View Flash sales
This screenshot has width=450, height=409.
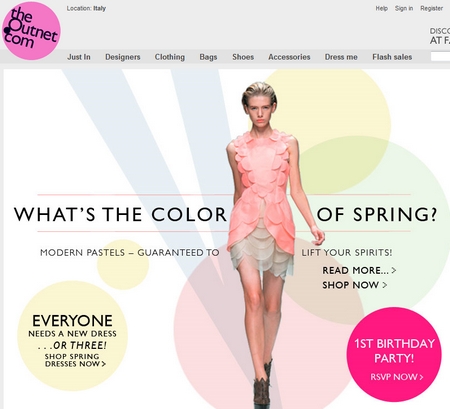(x=392, y=57)
